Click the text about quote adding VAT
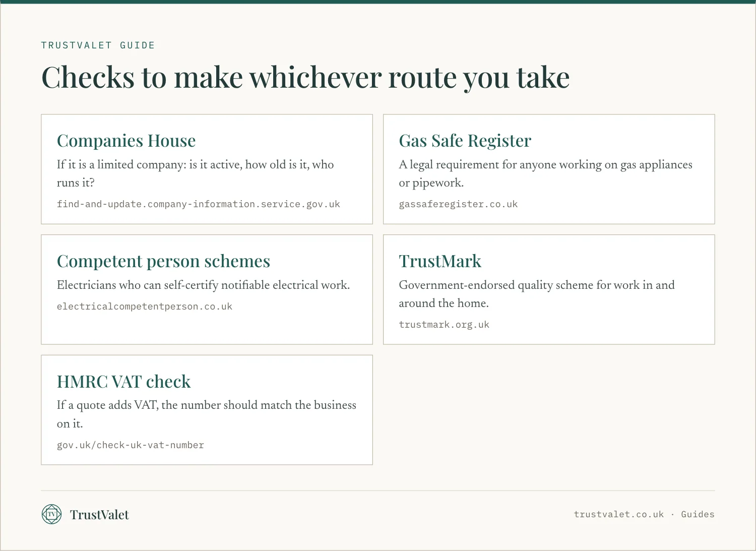Image resolution: width=756 pixels, height=551 pixels. [x=206, y=414]
